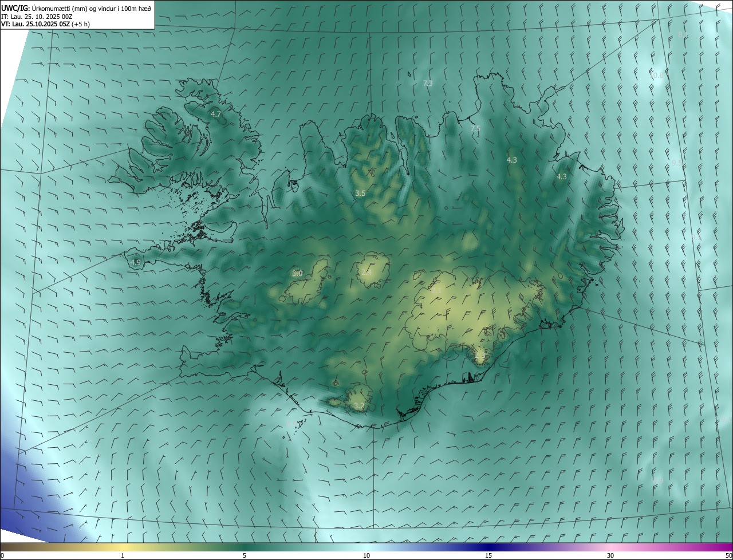
Task: Click the 2.4 value inside the round glacier
Action: 366,273
